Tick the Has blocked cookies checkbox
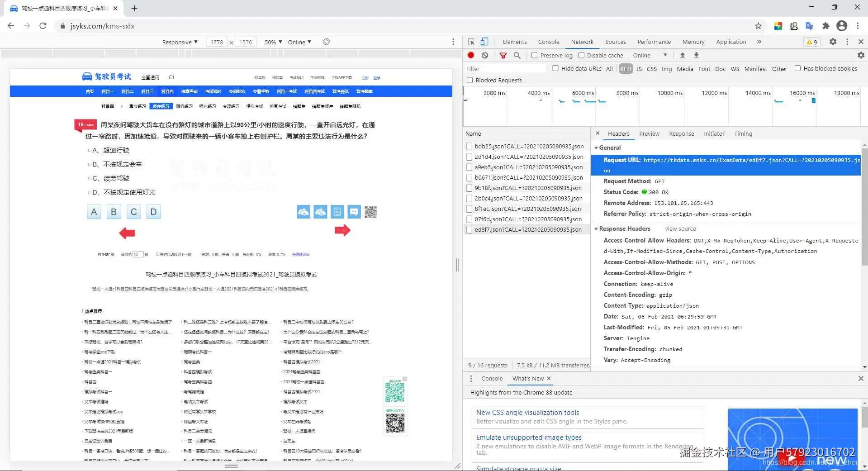868x471 pixels. click(x=797, y=68)
